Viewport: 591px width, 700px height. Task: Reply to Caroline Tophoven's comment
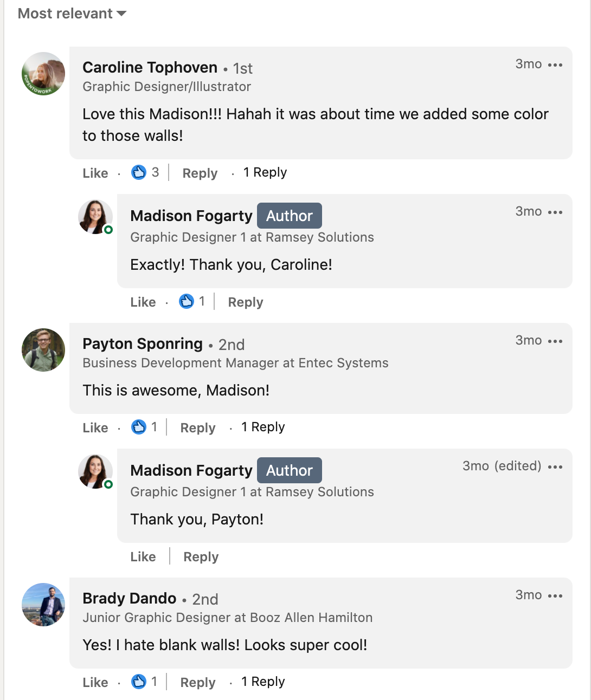pyautogui.click(x=200, y=173)
